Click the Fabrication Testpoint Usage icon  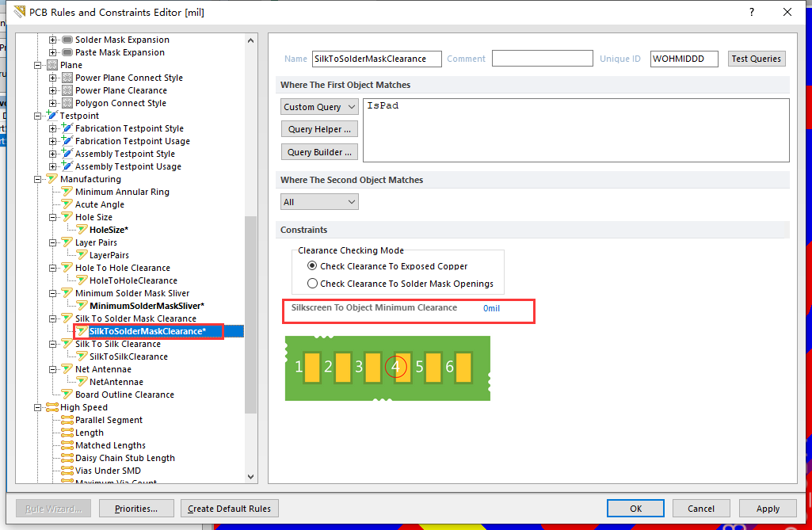(67, 140)
